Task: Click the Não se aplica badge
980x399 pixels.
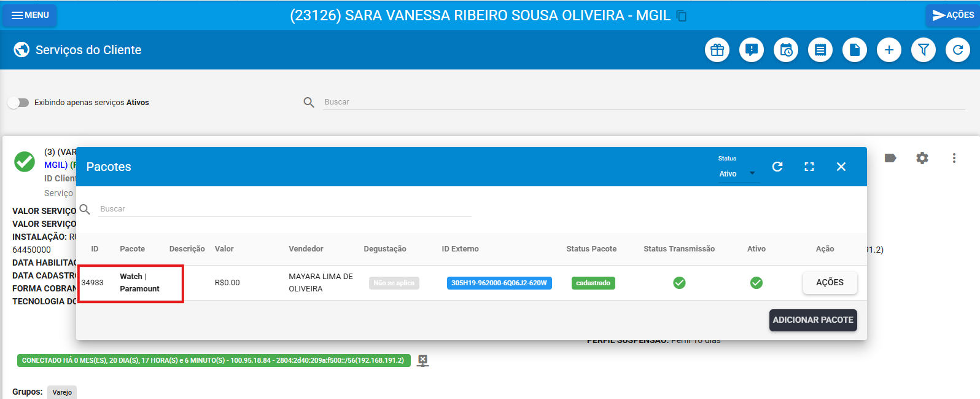Action: 394,283
